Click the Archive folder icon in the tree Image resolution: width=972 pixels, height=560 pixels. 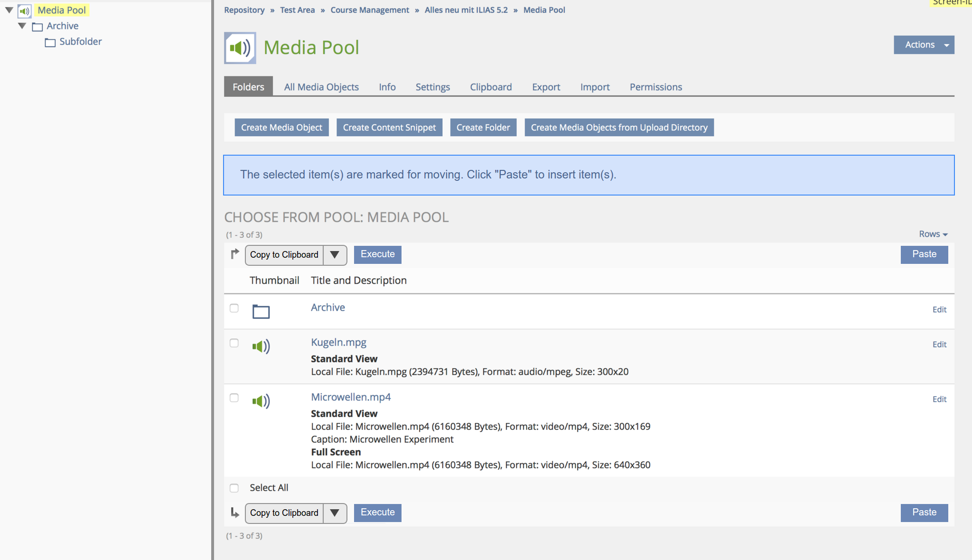click(37, 27)
